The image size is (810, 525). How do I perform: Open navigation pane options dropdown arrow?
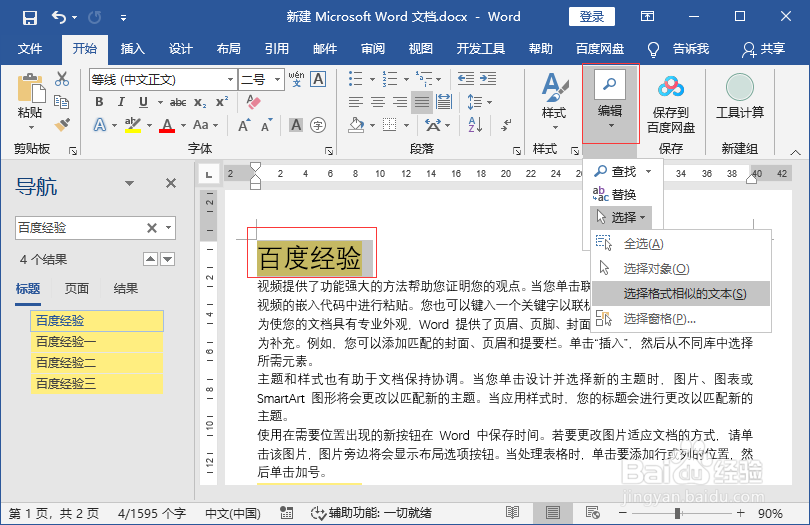point(129,183)
